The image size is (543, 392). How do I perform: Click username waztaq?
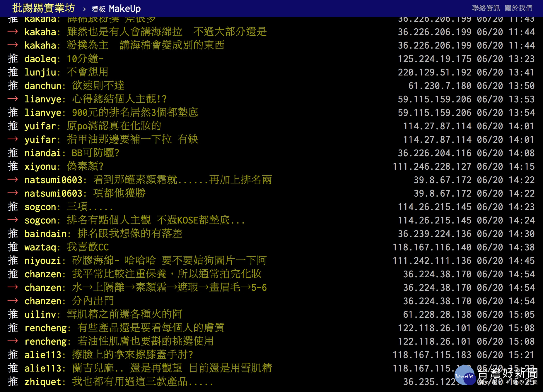(40, 247)
